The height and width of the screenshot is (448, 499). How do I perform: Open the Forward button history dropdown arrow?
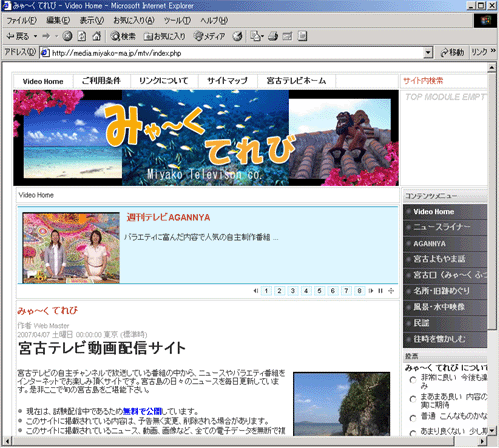pyautogui.click(x=56, y=36)
